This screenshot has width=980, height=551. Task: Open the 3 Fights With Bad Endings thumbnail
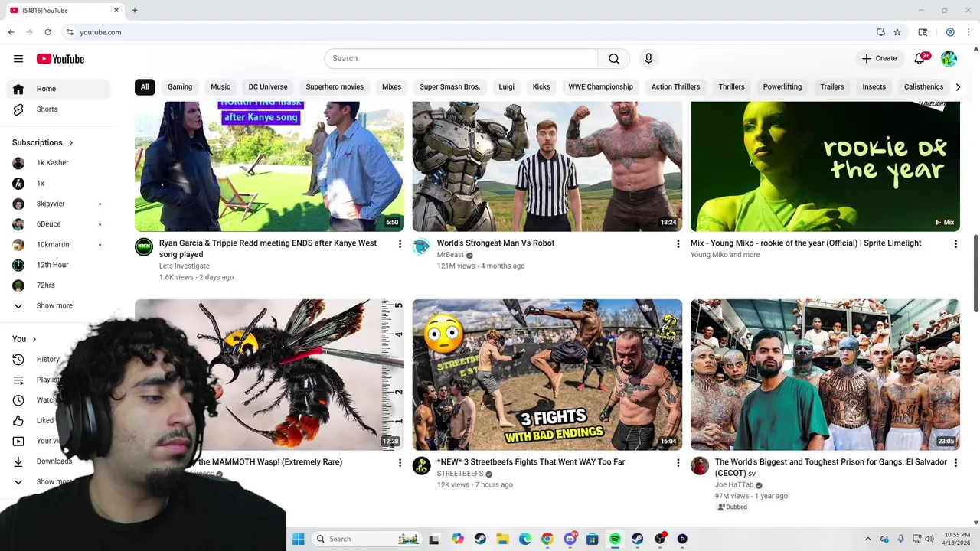(x=547, y=375)
